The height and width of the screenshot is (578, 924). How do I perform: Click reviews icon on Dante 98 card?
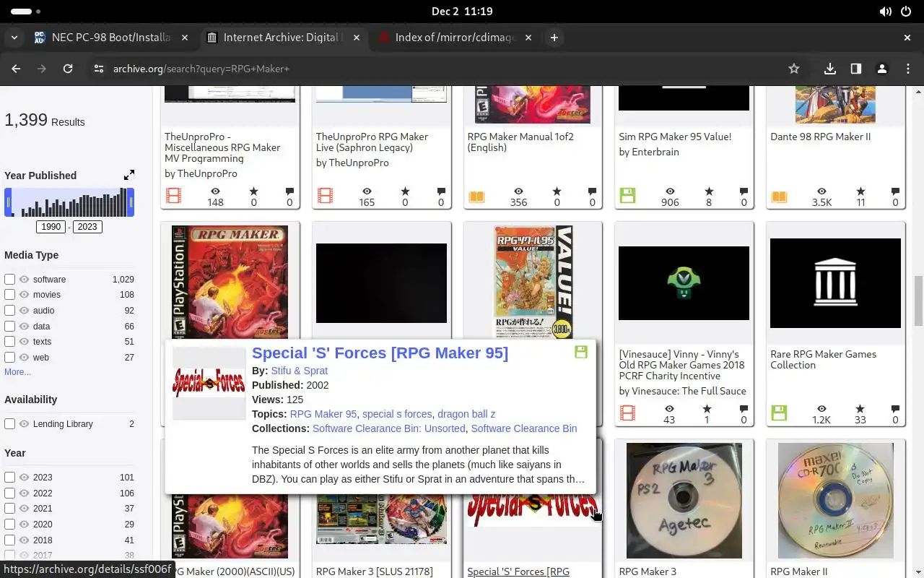point(895,191)
